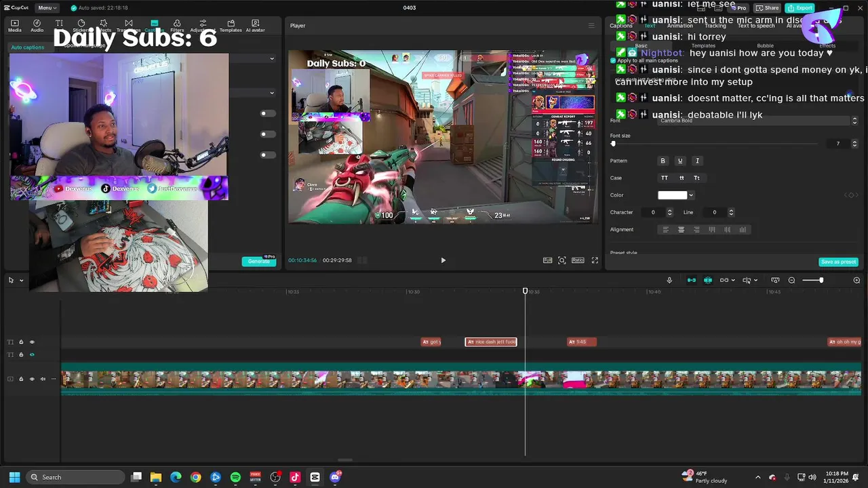
Task: Apply underline text pattern
Action: (x=680, y=161)
